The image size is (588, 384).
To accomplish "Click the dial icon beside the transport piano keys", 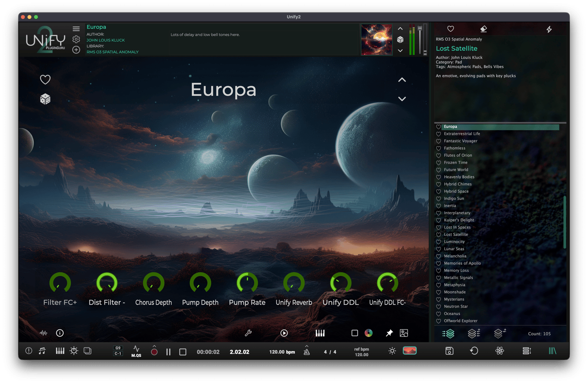I will click(x=74, y=351).
